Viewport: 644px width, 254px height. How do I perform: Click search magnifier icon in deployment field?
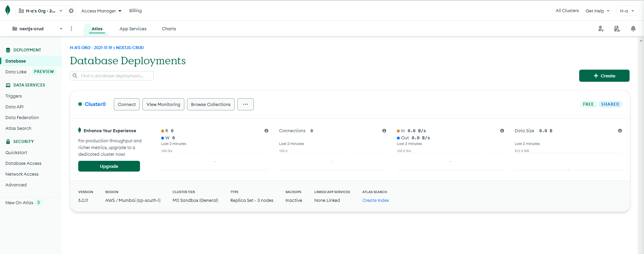75,76
